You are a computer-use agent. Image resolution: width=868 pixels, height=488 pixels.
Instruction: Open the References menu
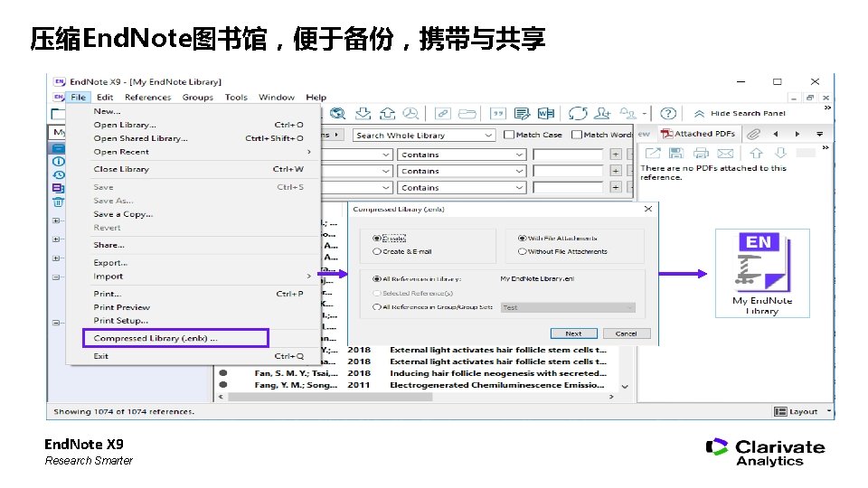pyautogui.click(x=147, y=98)
